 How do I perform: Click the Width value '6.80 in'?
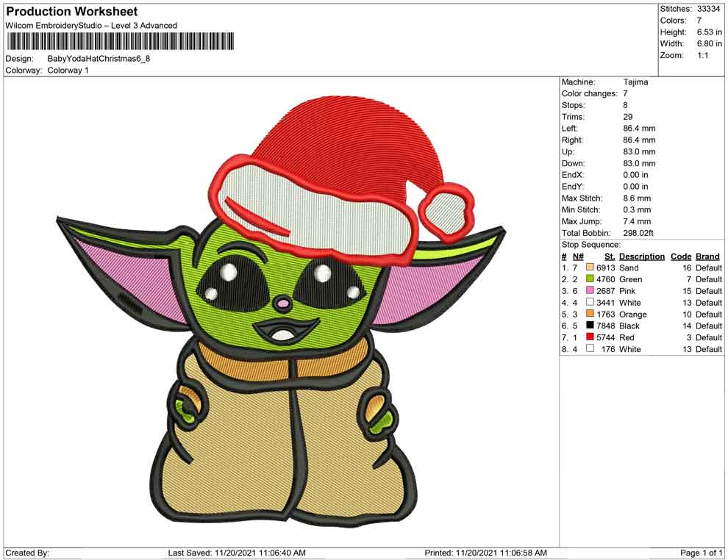[x=709, y=43]
